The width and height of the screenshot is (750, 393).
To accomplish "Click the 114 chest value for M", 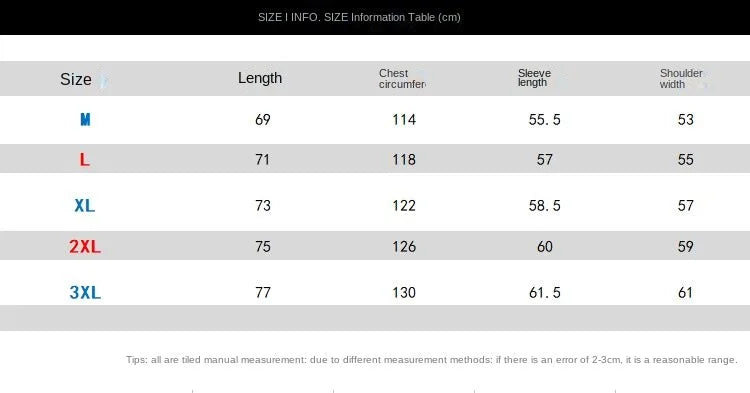I will [x=404, y=120].
